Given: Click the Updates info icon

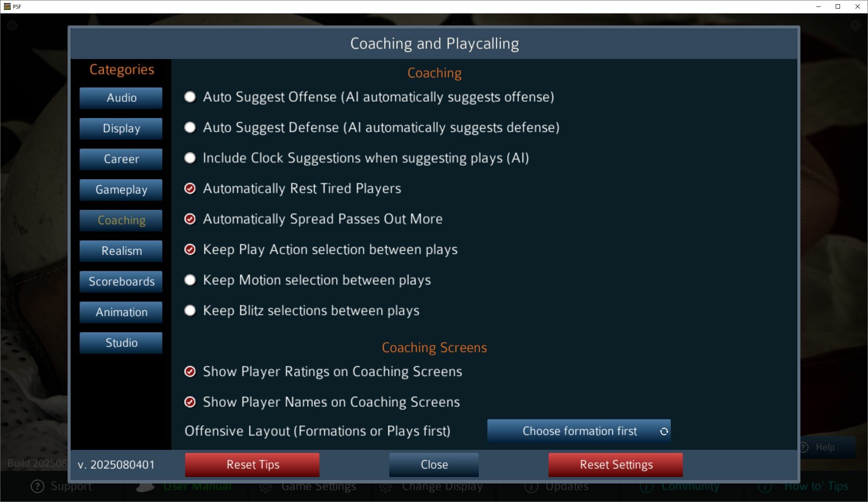Looking at the screenshot, I should (x=531, y=487).
